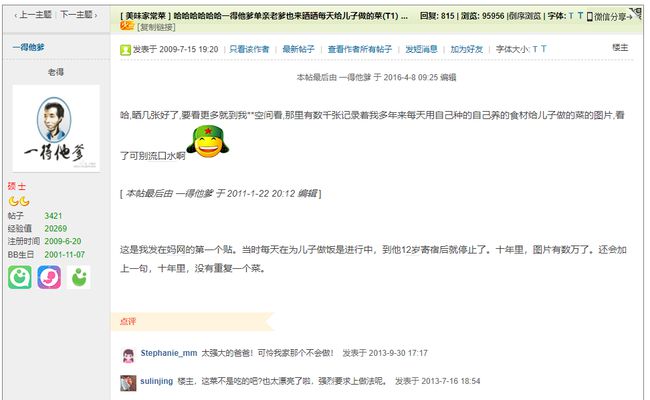Click sulinjing's avatar thumbnail
650x400 pixels.
click(x=128, y=383)
